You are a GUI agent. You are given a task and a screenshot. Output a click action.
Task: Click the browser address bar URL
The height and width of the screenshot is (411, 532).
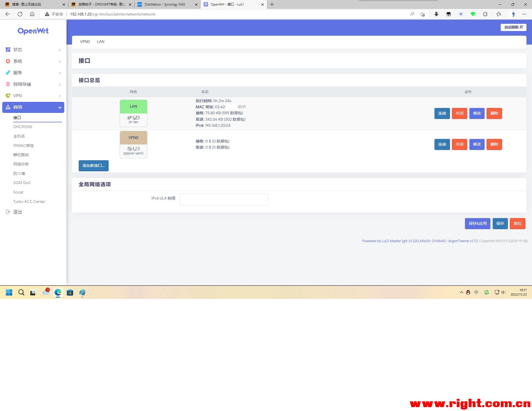coord(113,14)
